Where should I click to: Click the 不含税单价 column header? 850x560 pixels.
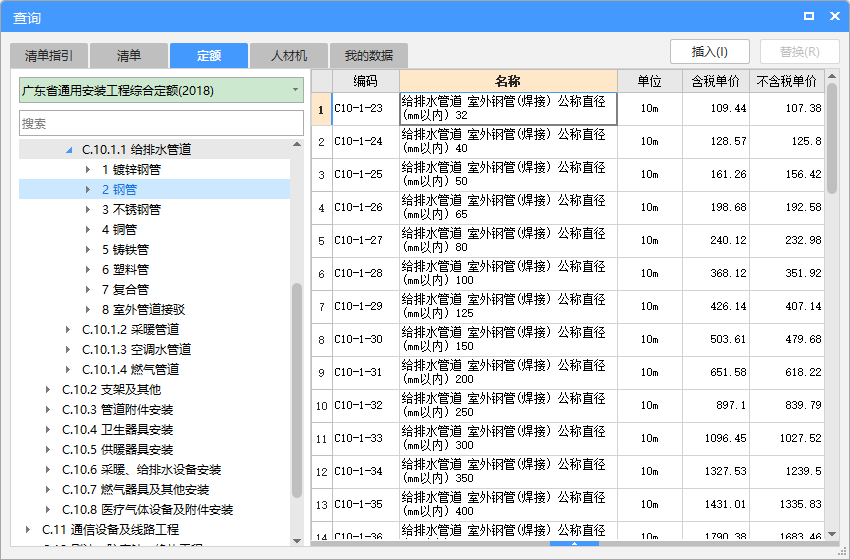pyautogui.click(x=787, y=81)
